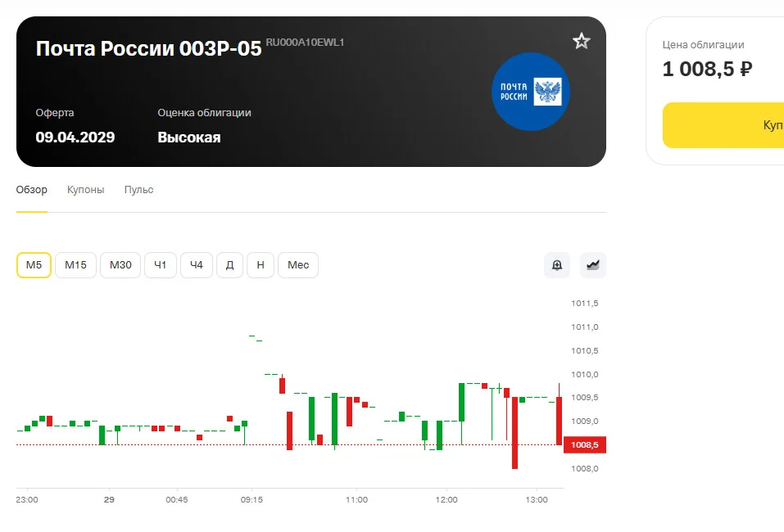Click the yellow Купить button
Image resolution: width=784 pixels, height=532 pixels.
tap(723, 125)
